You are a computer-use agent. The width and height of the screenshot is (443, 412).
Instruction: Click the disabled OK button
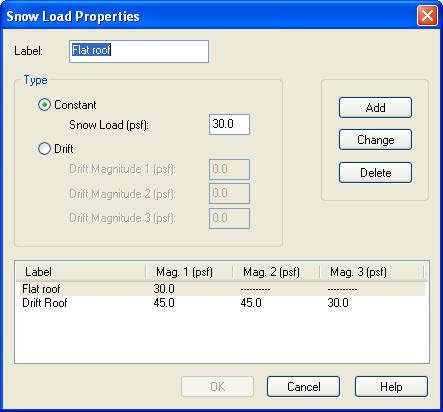coord(218,387)
